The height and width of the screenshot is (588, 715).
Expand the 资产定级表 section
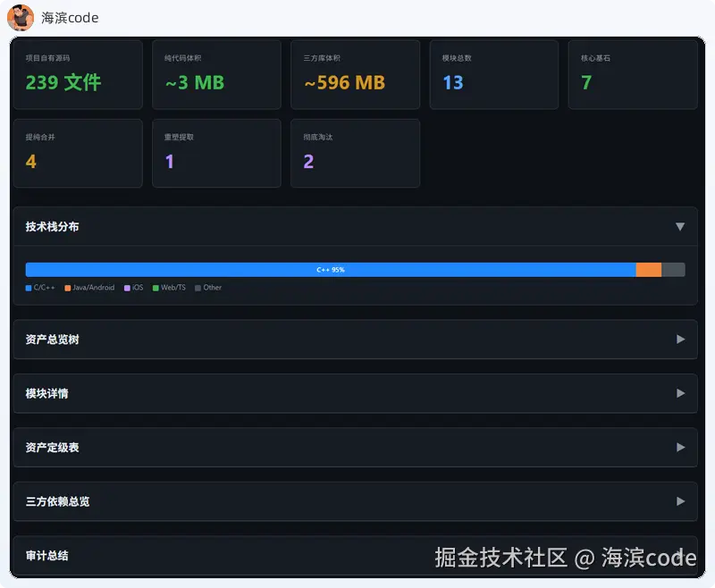[x=681, y=447]
